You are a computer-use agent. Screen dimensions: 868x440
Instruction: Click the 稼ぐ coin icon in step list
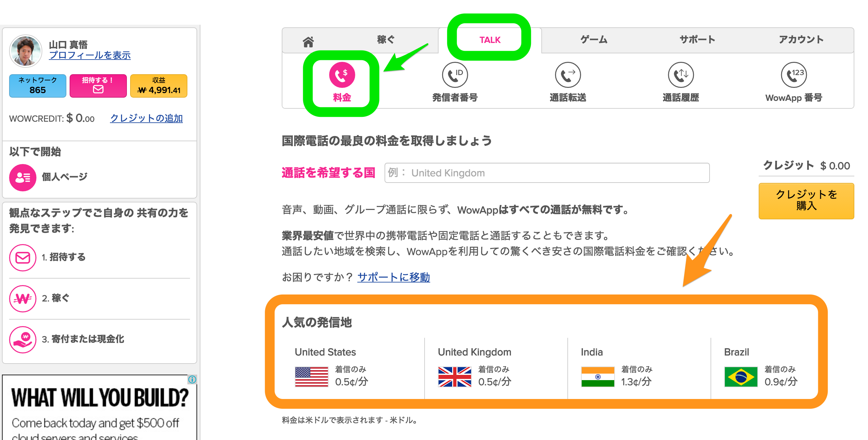22,299
